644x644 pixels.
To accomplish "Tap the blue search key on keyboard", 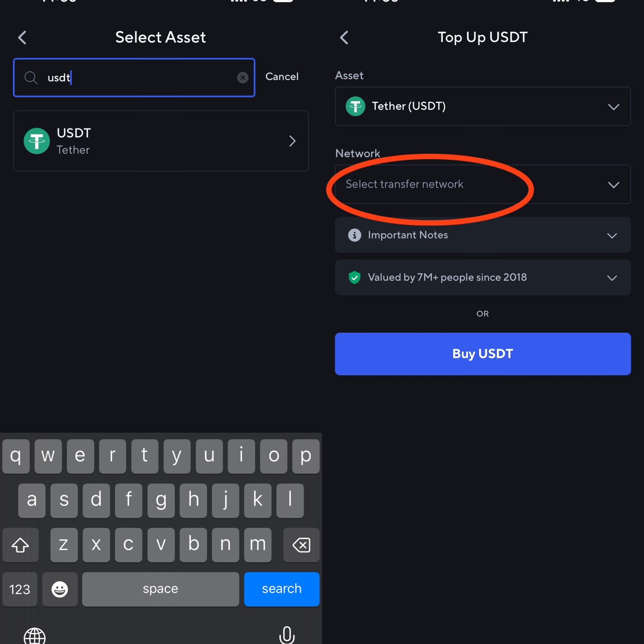I will point(282,589).
